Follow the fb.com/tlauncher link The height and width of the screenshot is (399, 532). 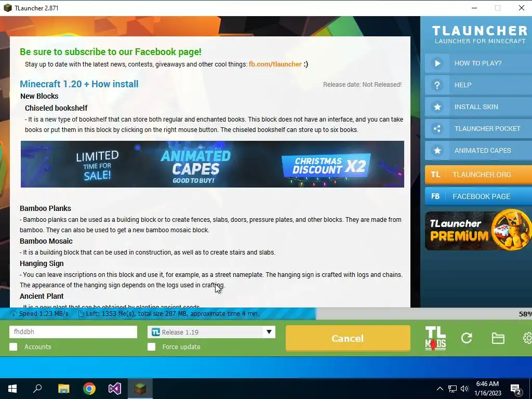tap(275, 64)
